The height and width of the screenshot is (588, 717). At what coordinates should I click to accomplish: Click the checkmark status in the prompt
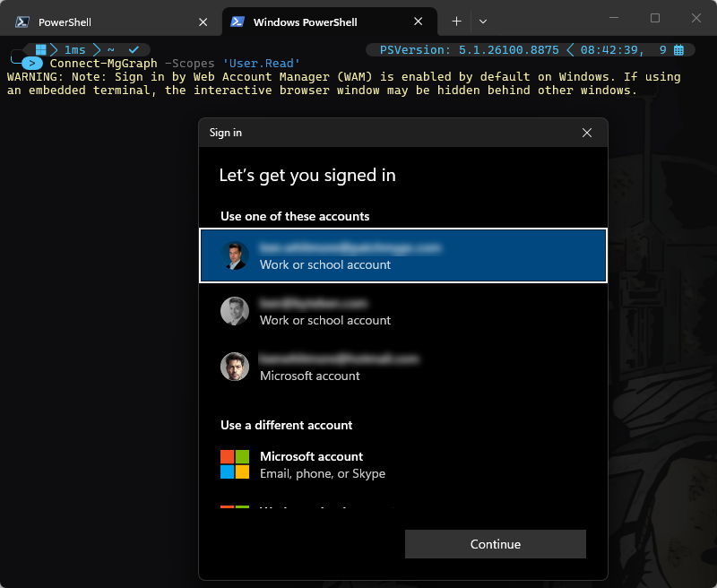(x=134, y=49)
